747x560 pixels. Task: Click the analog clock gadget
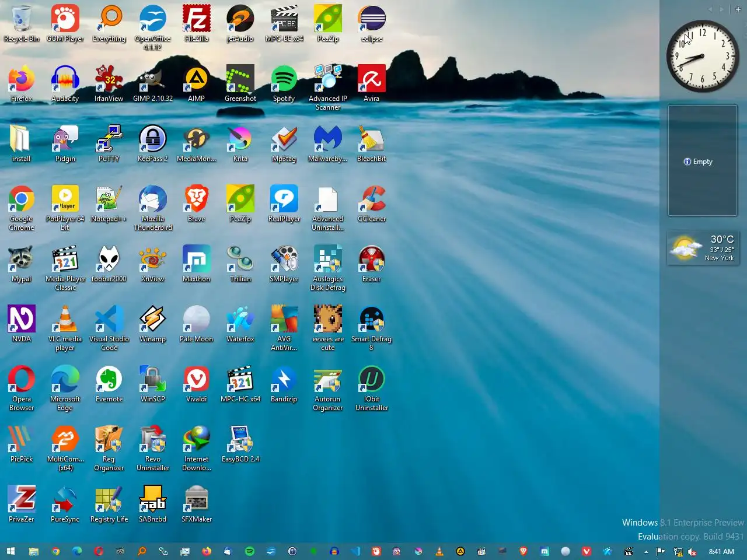[703, 56]
